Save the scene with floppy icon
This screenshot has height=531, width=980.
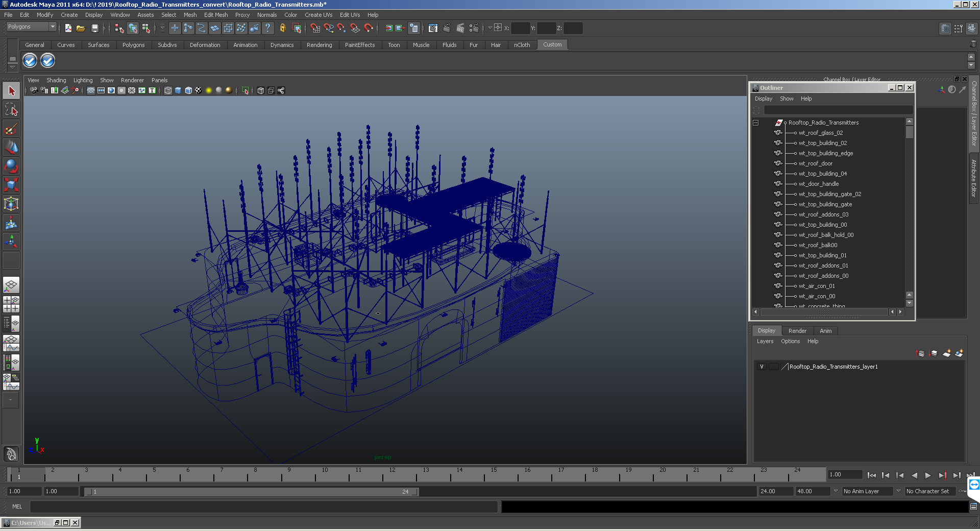coord(94,28)
